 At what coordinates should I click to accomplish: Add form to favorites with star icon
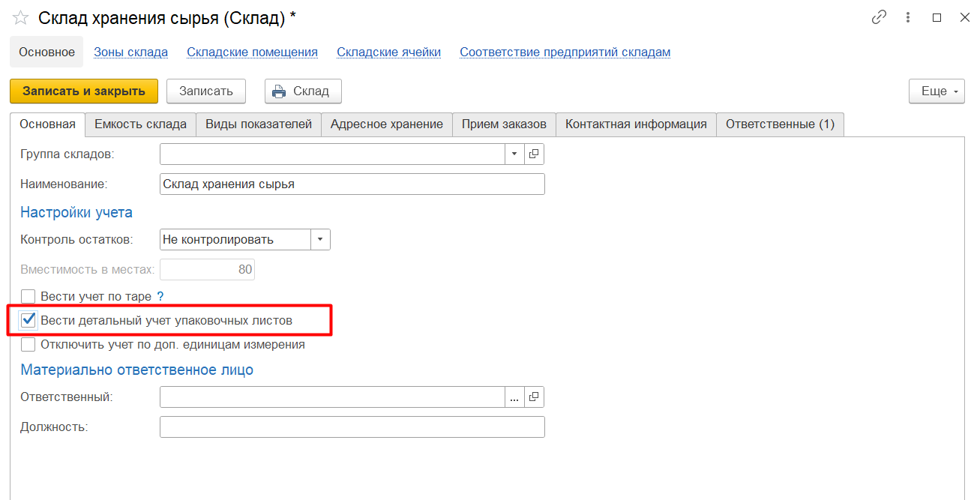tap(20, 19)
